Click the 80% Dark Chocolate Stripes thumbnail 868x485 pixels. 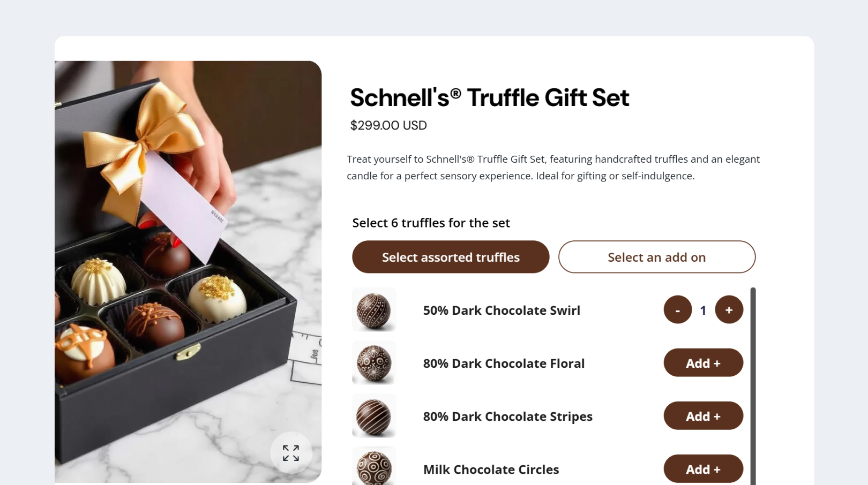[x=374, y=416]
